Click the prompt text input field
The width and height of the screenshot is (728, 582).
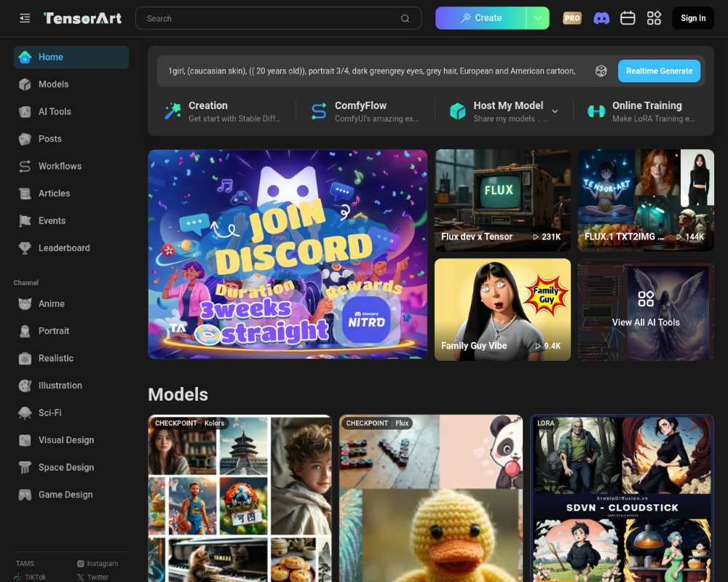372,71
